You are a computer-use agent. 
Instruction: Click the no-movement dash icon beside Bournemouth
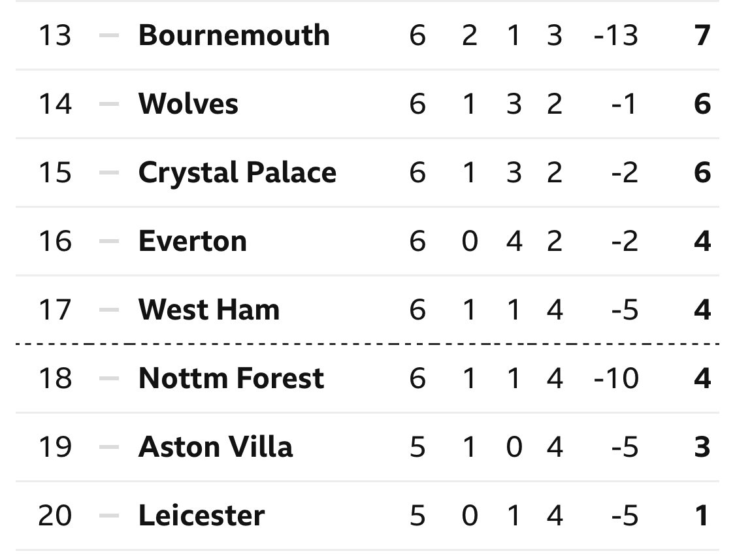pos(108,35)
